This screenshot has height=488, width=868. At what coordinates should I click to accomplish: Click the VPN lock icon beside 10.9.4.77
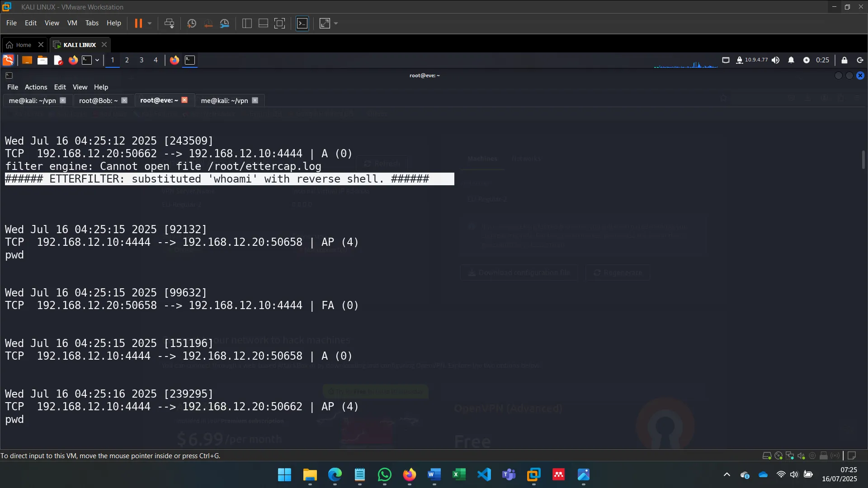coord(740,60)
